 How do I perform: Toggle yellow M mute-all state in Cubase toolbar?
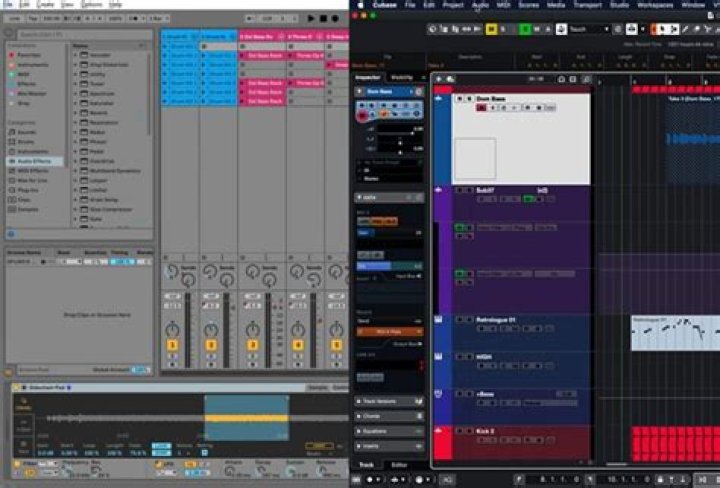[x=491, y=29]
